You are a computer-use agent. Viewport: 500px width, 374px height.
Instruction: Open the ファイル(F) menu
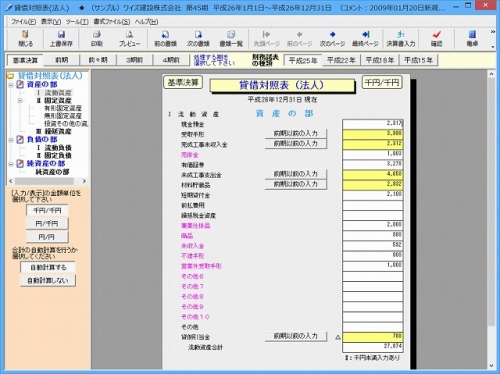24,22
